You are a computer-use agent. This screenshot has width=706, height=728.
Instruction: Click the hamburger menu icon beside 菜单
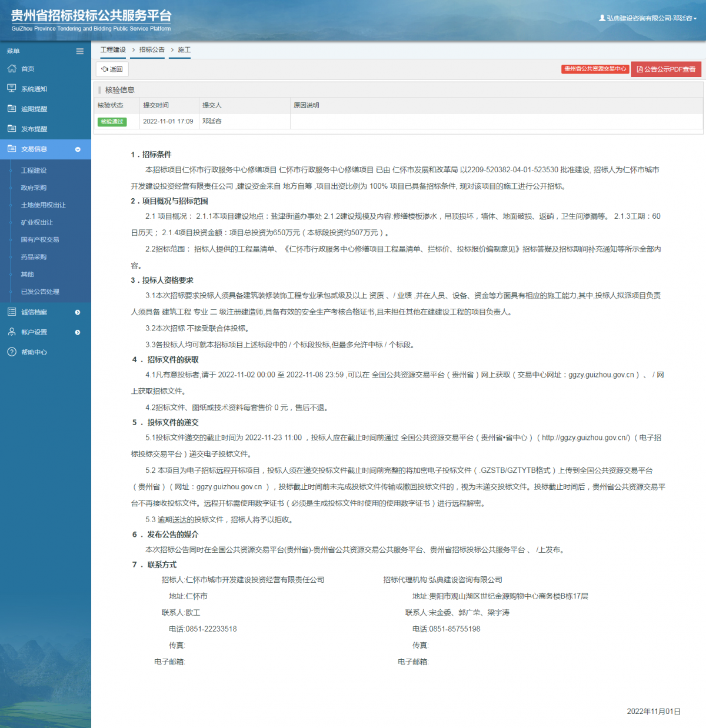pos(79,51)
